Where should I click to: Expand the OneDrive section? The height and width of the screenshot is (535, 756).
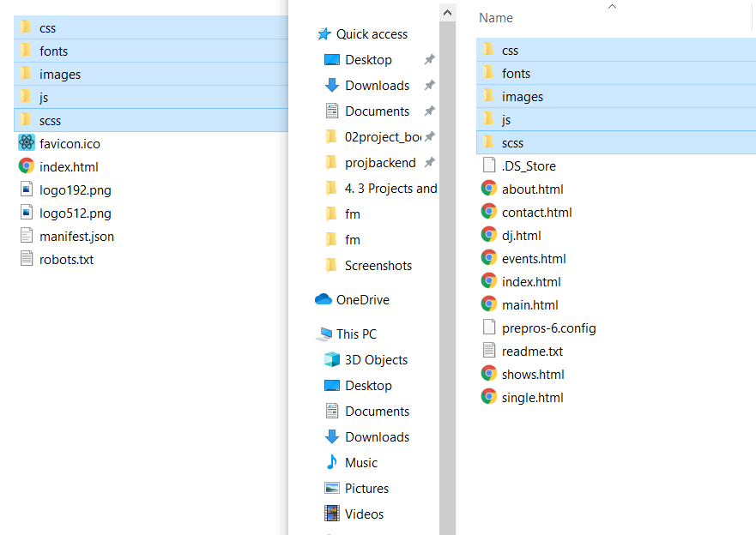(x=360, y=299)
